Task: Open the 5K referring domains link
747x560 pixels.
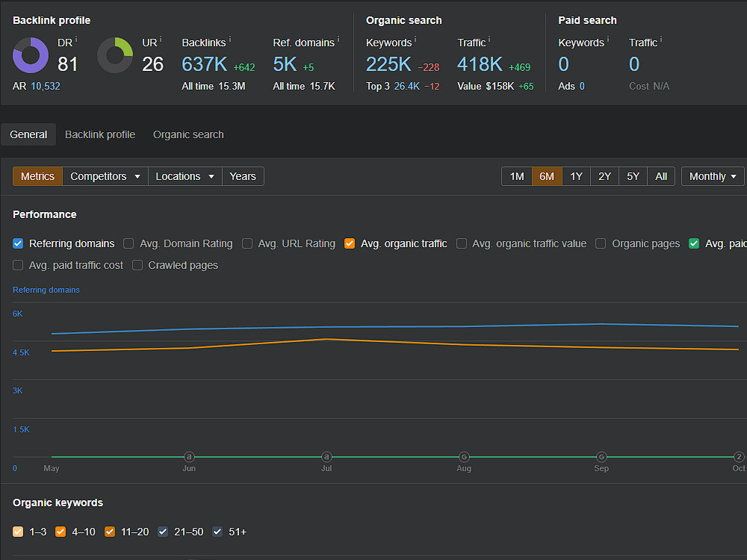Action: click(x=285, y=64)
